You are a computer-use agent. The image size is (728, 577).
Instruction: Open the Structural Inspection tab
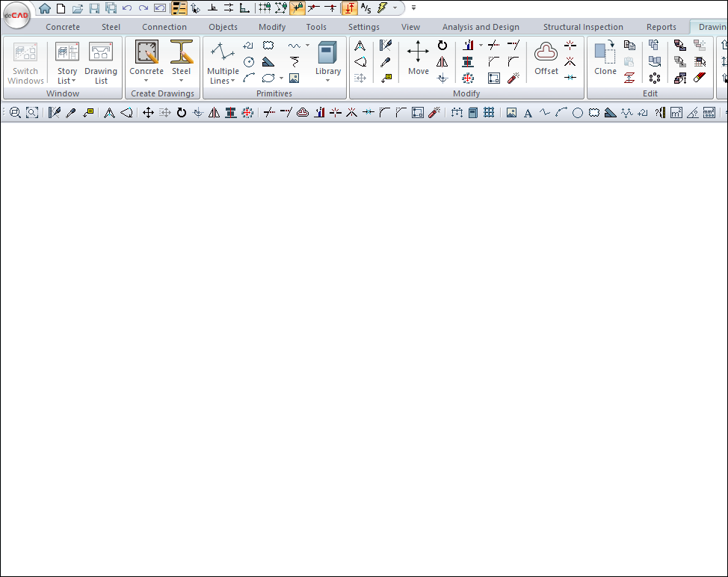(583, 27)
